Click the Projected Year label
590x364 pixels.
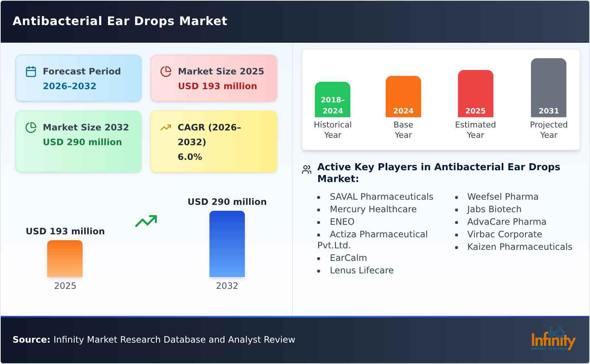pos(549,130)
